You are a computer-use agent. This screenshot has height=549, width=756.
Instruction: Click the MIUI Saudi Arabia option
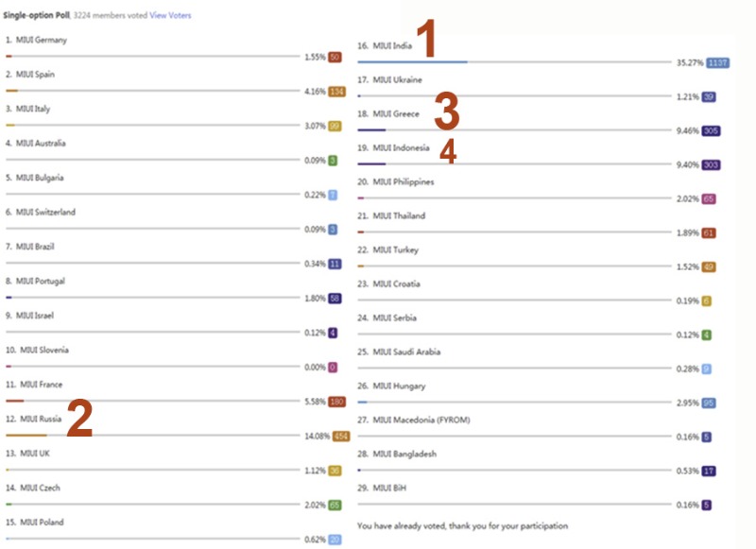pyautogui.click(x=406, y=352)
